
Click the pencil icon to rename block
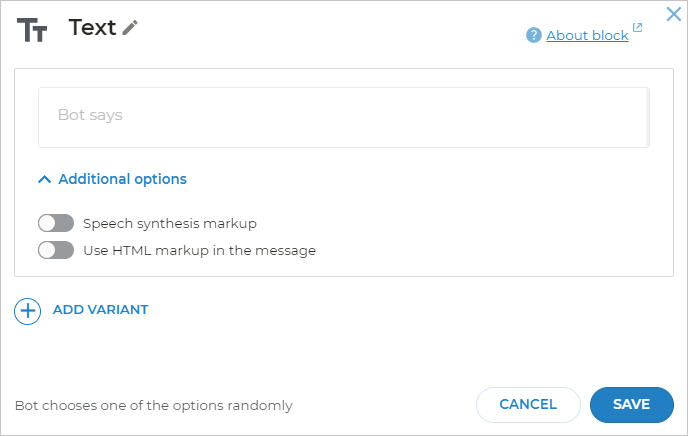(130, 28)
